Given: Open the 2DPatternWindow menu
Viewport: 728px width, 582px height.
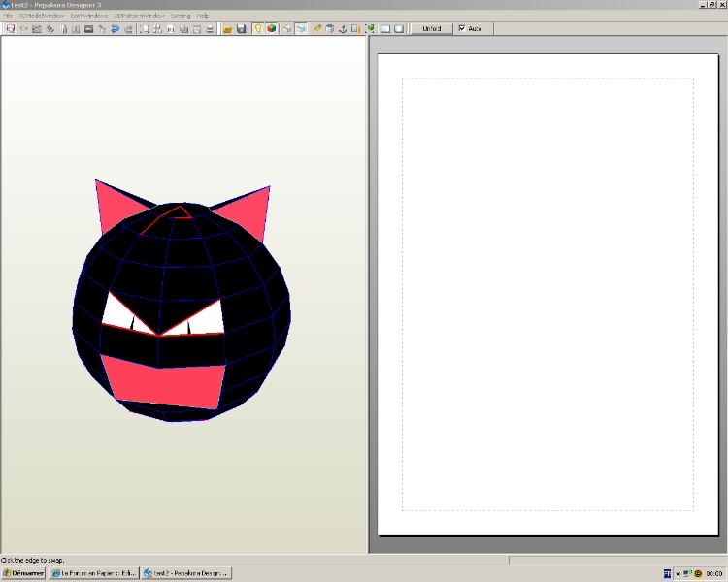Looking at the screenshot, I should click(139, 16).
